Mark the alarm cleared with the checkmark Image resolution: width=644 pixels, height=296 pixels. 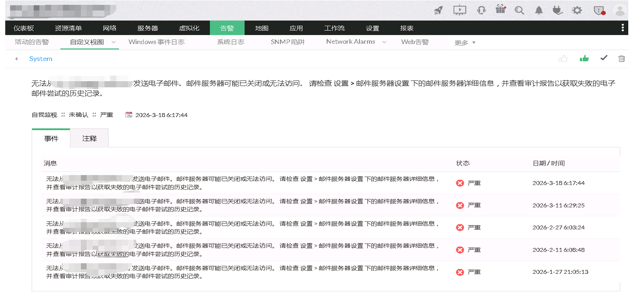(x=604, y=58)
